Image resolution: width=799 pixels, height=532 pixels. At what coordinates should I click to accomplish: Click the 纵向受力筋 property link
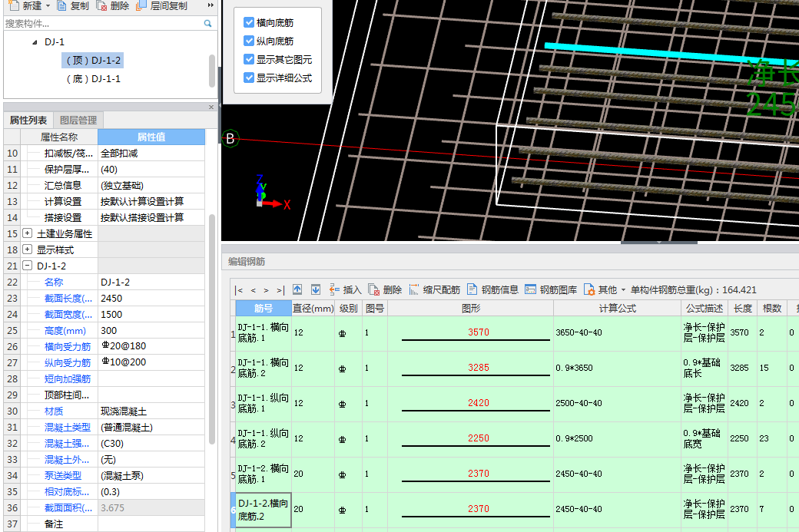(x=68, y=362)
